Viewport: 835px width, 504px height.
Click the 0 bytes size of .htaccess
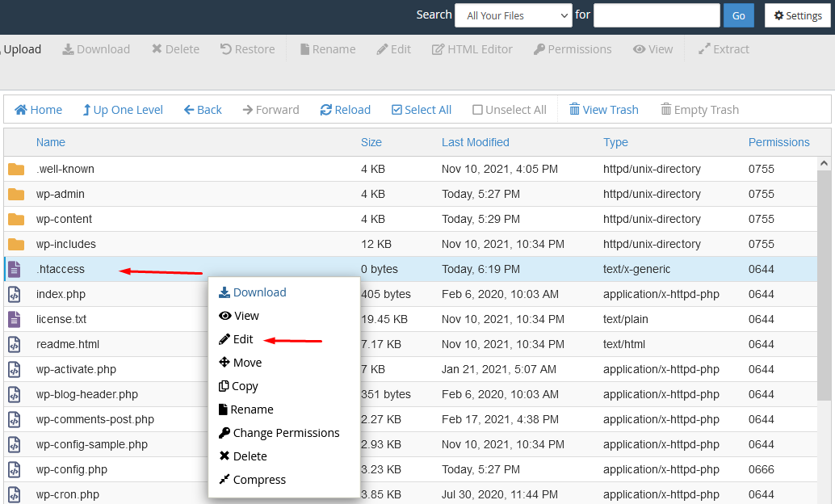380,269
